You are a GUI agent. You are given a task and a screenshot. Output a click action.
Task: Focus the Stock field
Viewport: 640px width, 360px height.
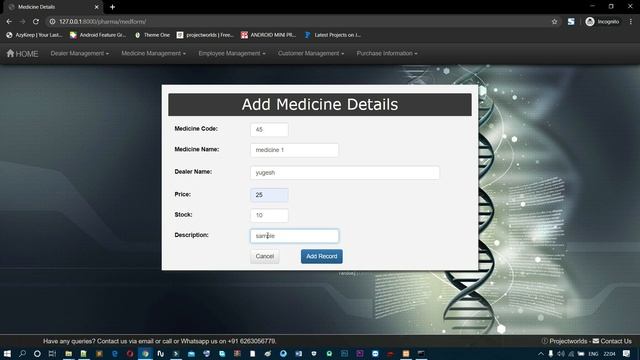coord(269,216)
